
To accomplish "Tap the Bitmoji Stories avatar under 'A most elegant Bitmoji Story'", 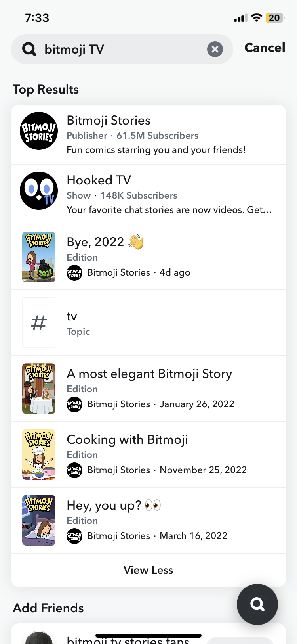I will (74, 404).
